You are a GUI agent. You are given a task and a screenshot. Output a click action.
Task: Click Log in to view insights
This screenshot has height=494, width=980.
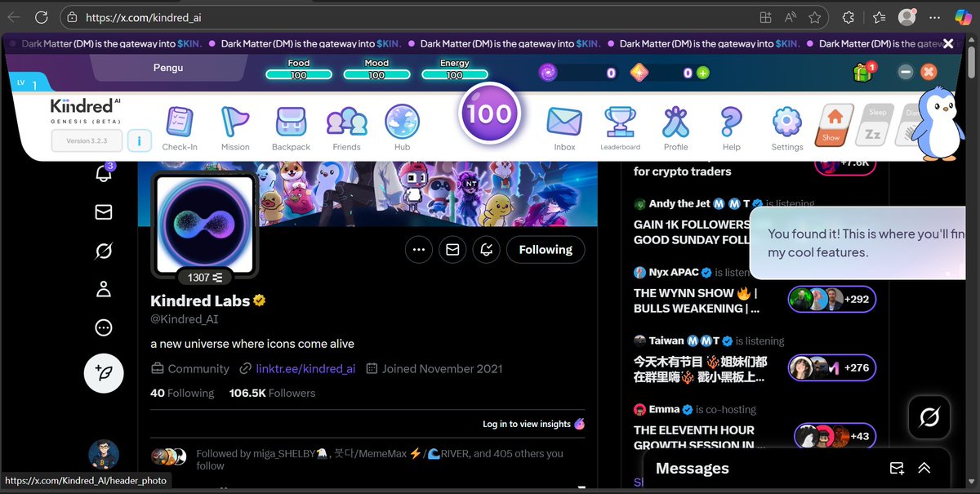pos(533,424)
